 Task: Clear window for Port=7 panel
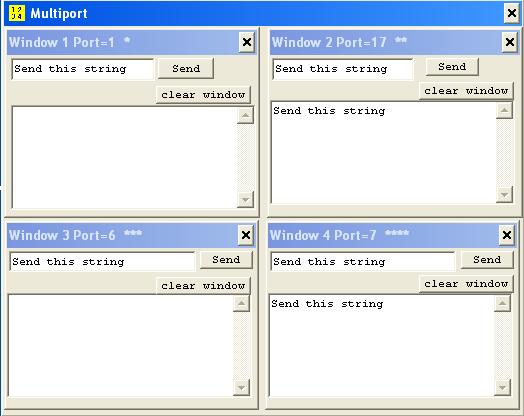[x=466, y=284]
